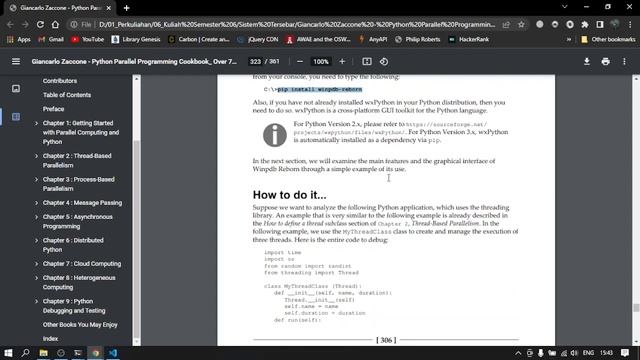Open Carbon bookmark

199,40
